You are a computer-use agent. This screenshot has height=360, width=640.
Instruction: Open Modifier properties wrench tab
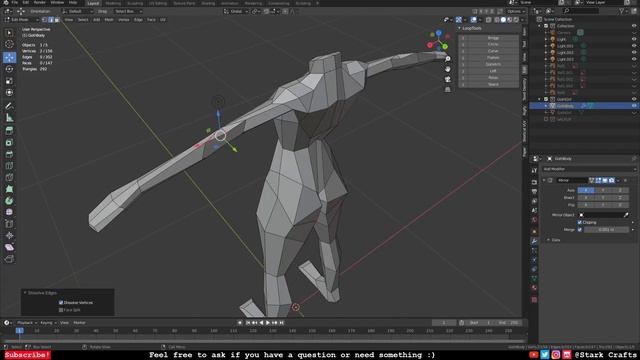(534, 241)
